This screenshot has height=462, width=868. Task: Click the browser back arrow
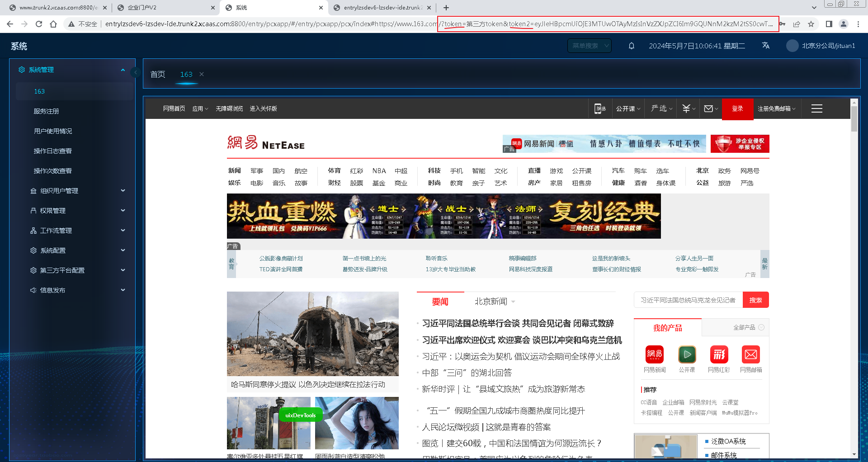click(x=10, y=24)
